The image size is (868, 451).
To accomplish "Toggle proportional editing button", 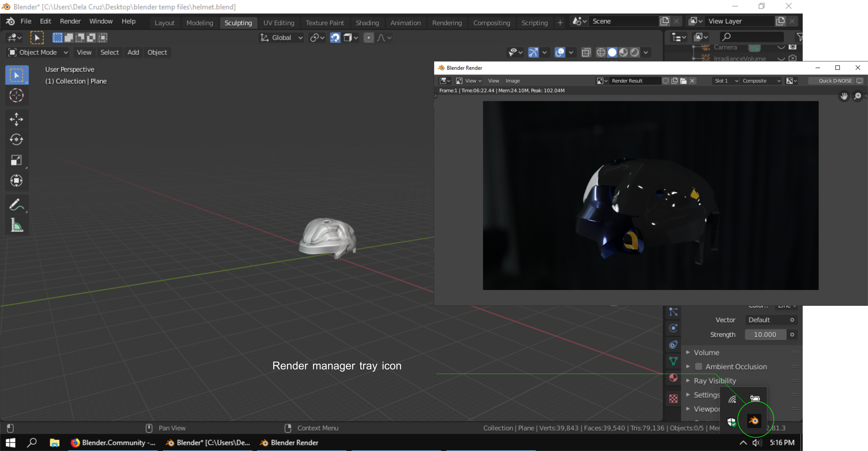I will coord(369,38).
